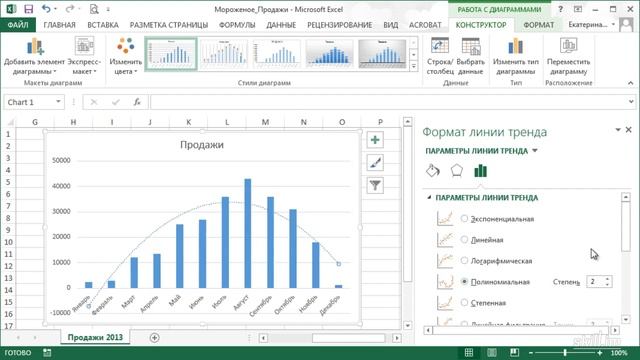Open the ВИД tab
The height and width of the screenshot is (360, 640).
tap(391, 25)
